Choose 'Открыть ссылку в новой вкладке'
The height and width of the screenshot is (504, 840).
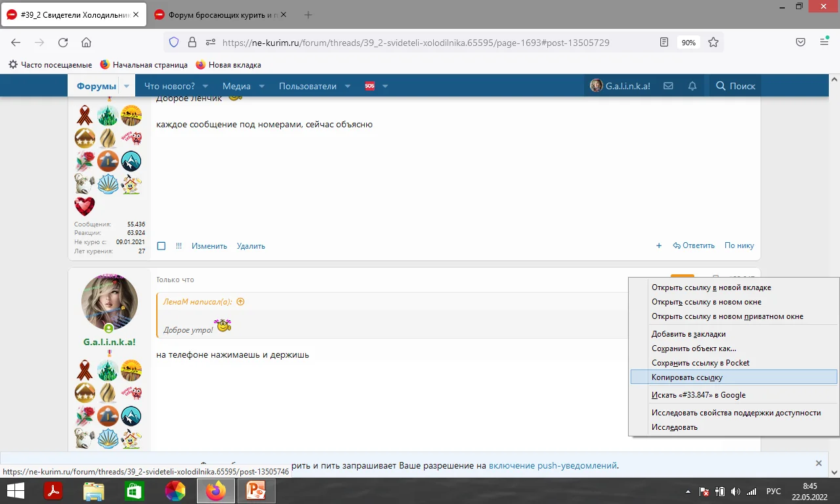[x=734, y=287]
